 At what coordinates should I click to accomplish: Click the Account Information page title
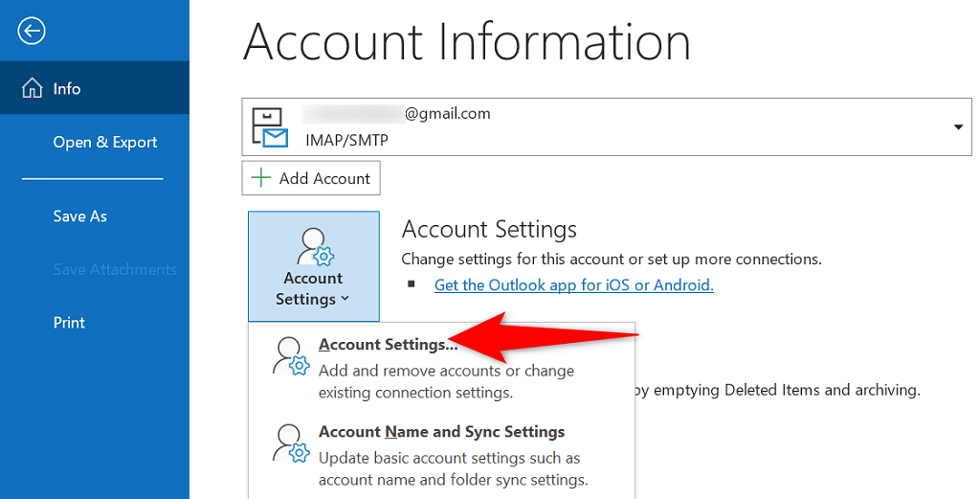click(x=466, y=43)
